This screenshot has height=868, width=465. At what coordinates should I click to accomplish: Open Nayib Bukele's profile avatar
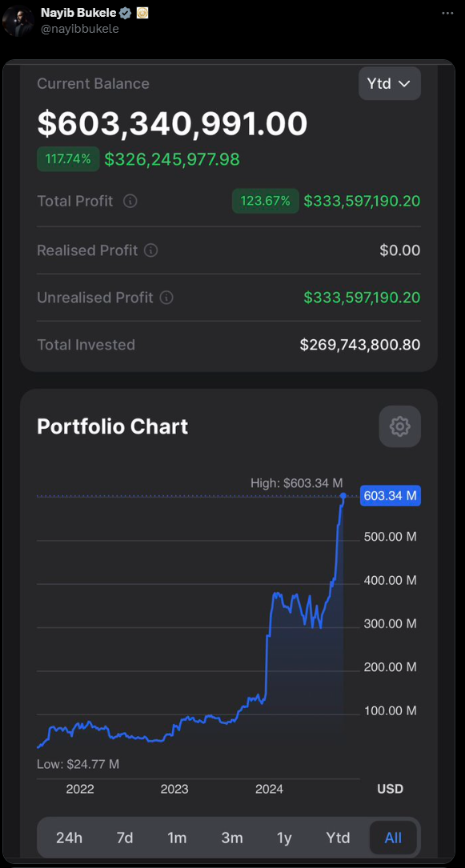coord(18,21)
